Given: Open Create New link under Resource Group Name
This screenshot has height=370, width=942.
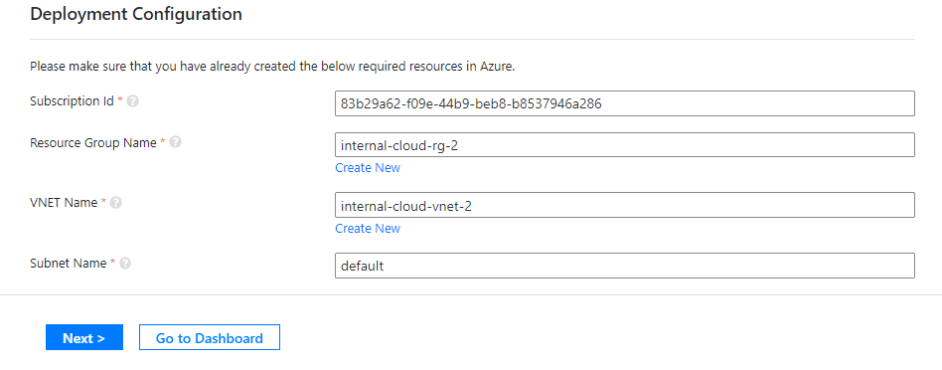Looking at the screenshot, I should (x=368, y=168).
